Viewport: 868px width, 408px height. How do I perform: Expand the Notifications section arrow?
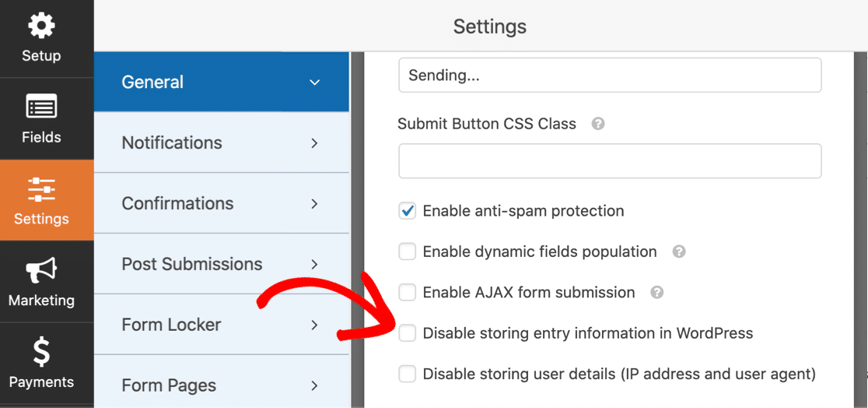pyautogui.click(x=314, y=143)
